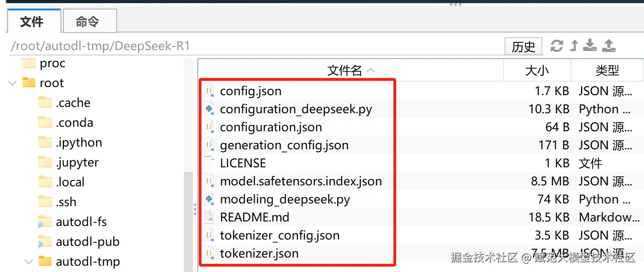Collapse the autodl-tmp tree node
644x272 pixels.
tap(29, 262)
